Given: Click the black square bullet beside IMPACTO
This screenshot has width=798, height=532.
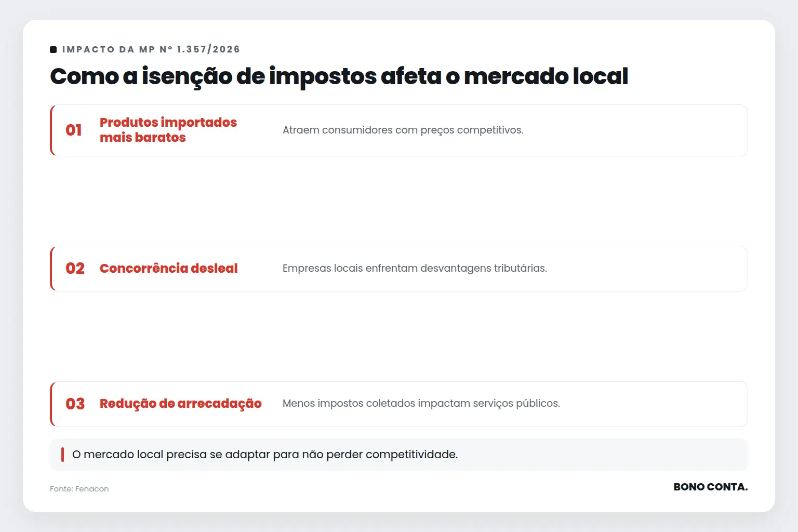Looking at the screenshot, I should coord(53,49).
